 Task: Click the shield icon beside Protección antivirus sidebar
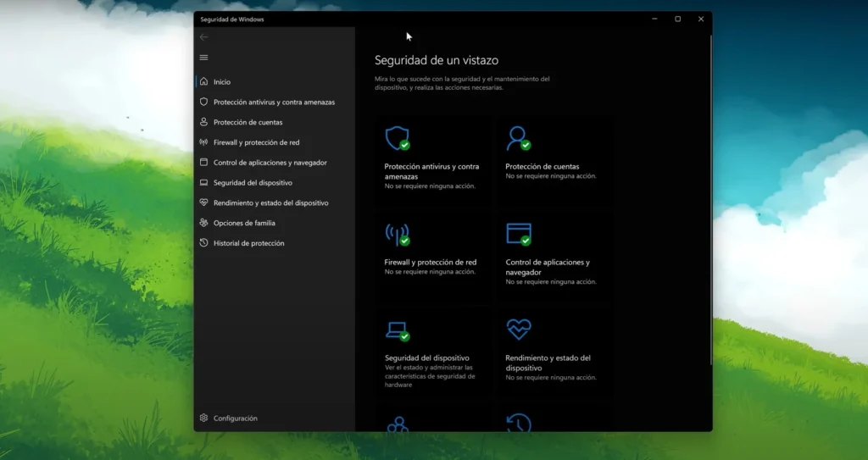click(203, 102)
